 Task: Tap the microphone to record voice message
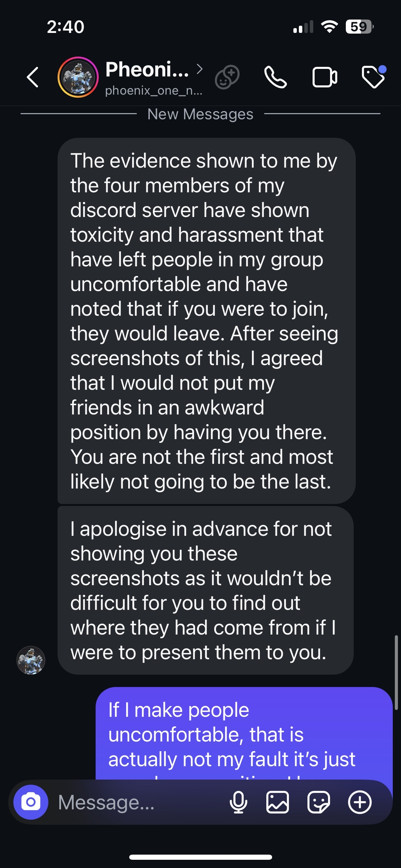tap(239, 802)
